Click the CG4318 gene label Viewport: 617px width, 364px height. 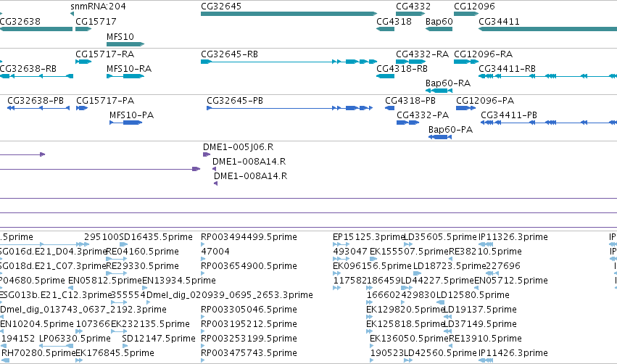tap(394, 22)
